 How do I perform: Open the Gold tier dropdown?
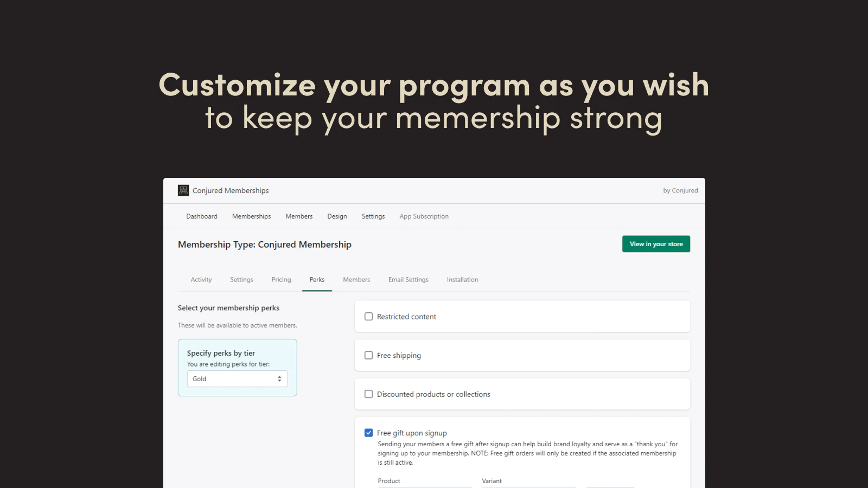(237, 379)
